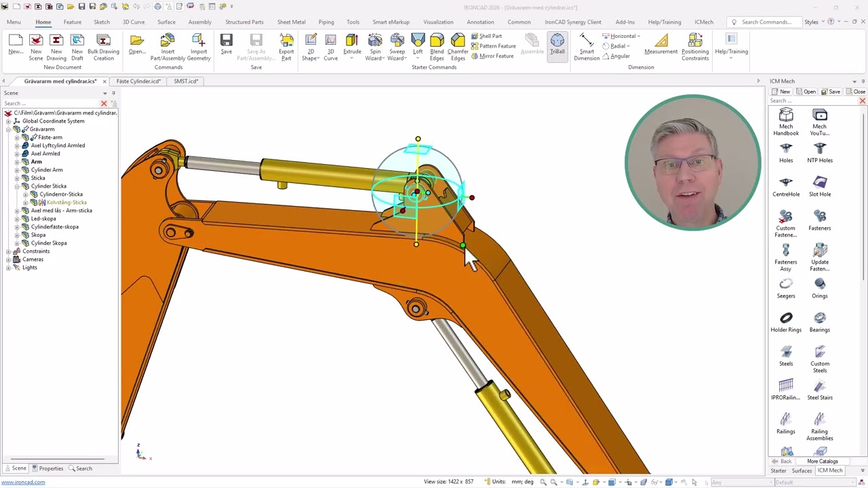The width and height of the screenshot is (868, 488).
Task: Switch to the Fäste Cylinder.icd document tab
Action: [138, 81]
